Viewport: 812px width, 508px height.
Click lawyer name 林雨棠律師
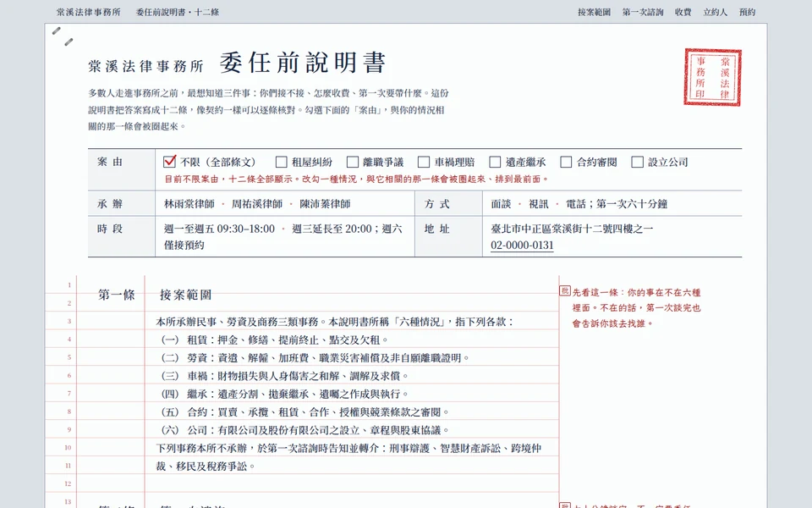tap(189, 204)
